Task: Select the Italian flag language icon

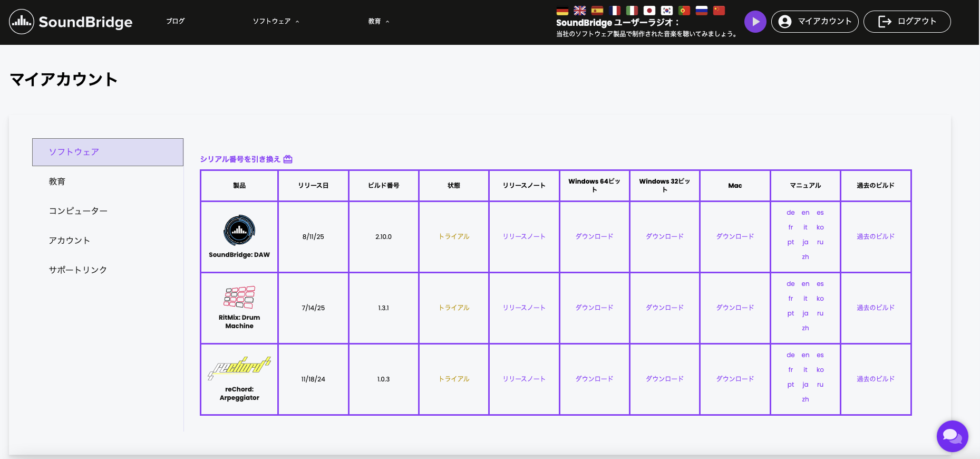Action: (x=632, y=11)
